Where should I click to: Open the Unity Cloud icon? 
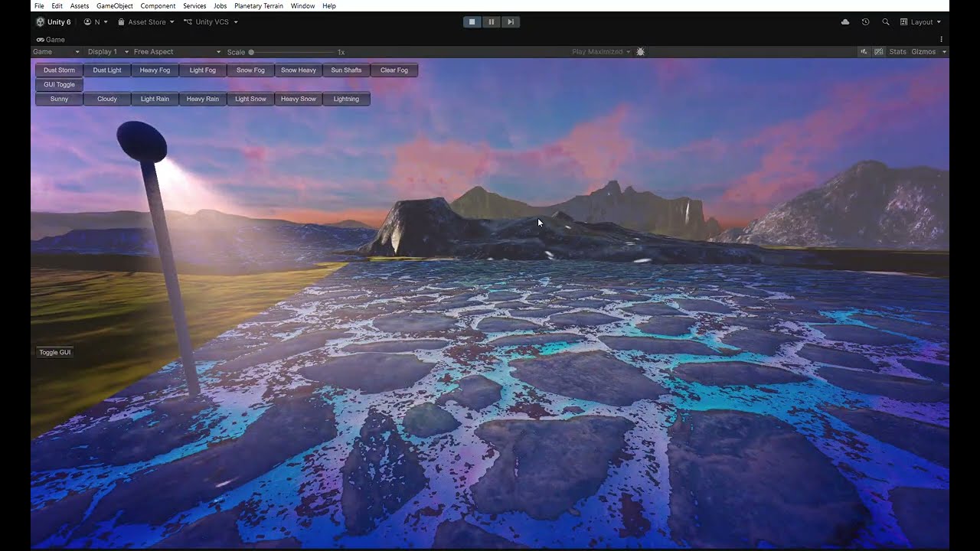click(845, 22)
